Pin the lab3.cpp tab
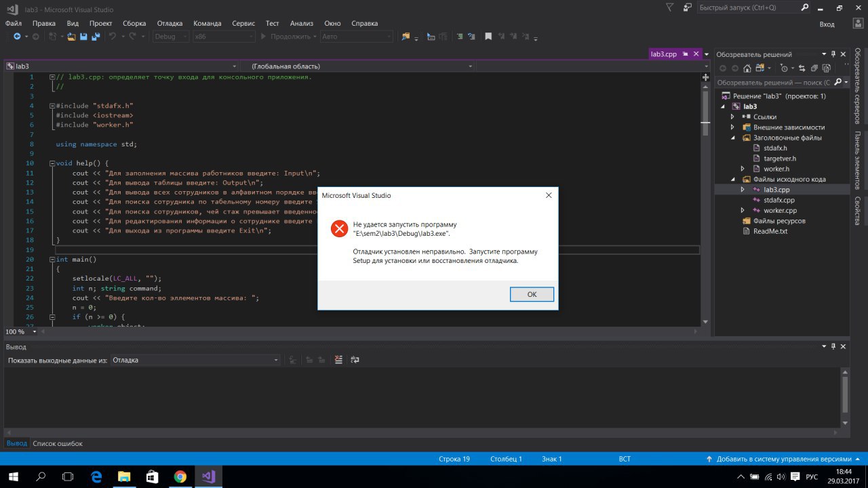The height and width of the screenshot is (488, 868). pyautogui.click(x=686, y=54)
